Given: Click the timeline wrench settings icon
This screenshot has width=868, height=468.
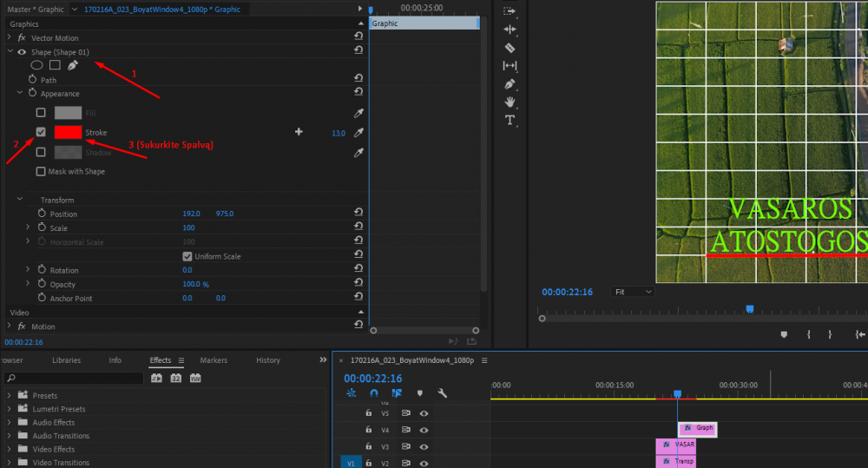Looking at the screenshot, I should tap(442, 393).
